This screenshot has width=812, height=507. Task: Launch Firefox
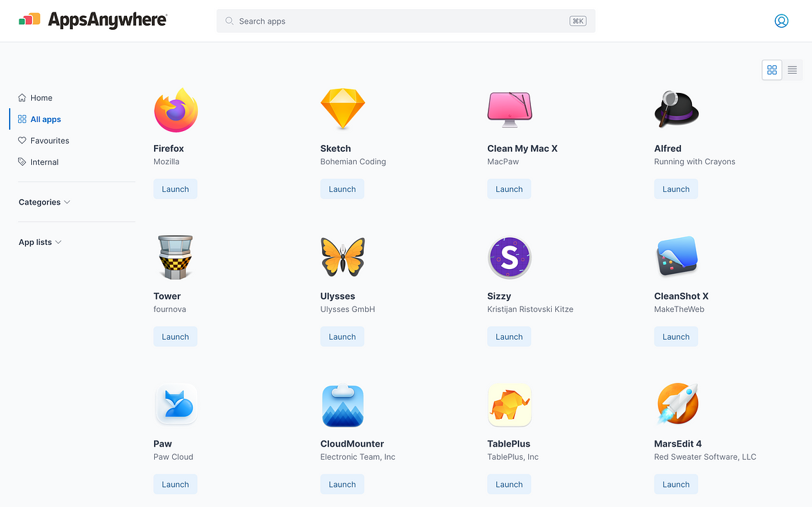175,189
